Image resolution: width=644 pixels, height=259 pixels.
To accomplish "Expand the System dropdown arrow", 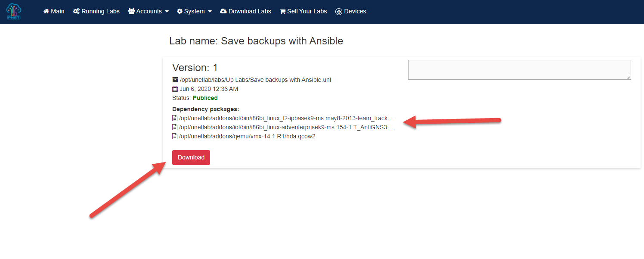I will [210, 12].
